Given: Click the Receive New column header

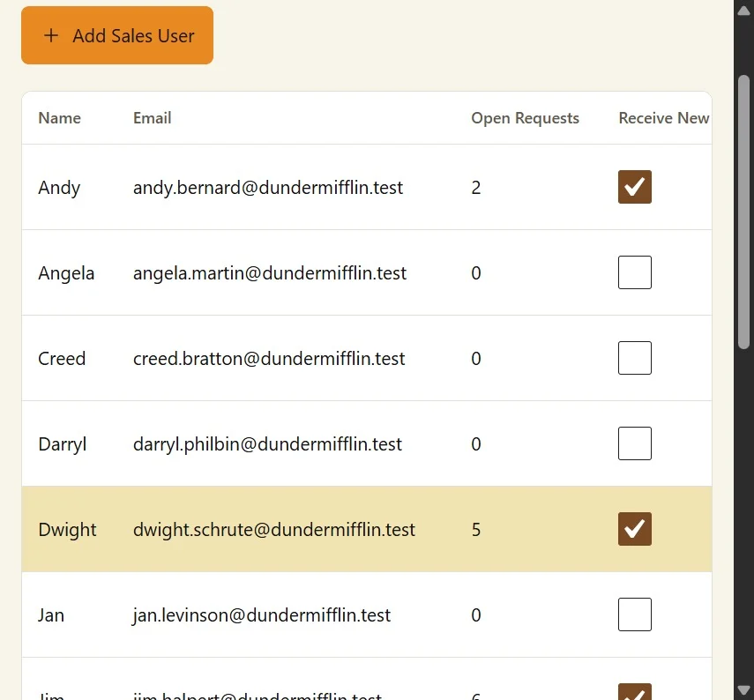Looking at the screenshot, I should pyautogui.click(x=663, y=118).
